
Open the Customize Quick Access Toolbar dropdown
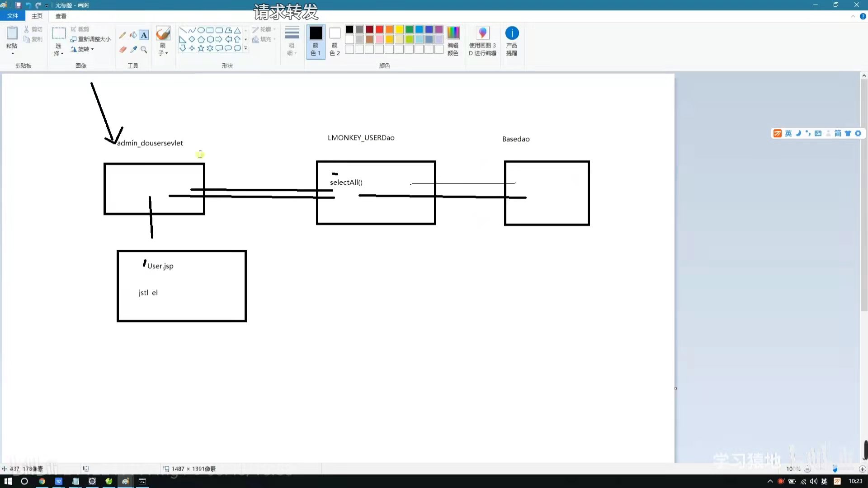pos(47,5)
